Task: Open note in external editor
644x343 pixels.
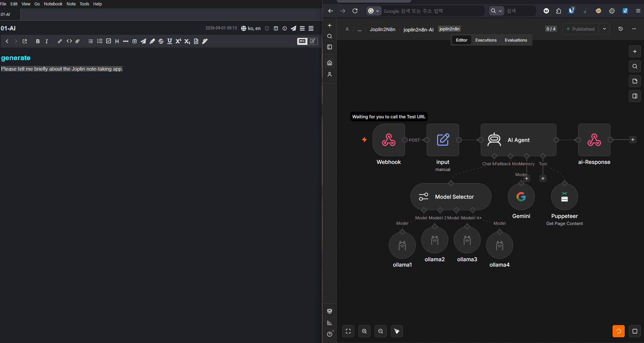Action: point(25,41)
